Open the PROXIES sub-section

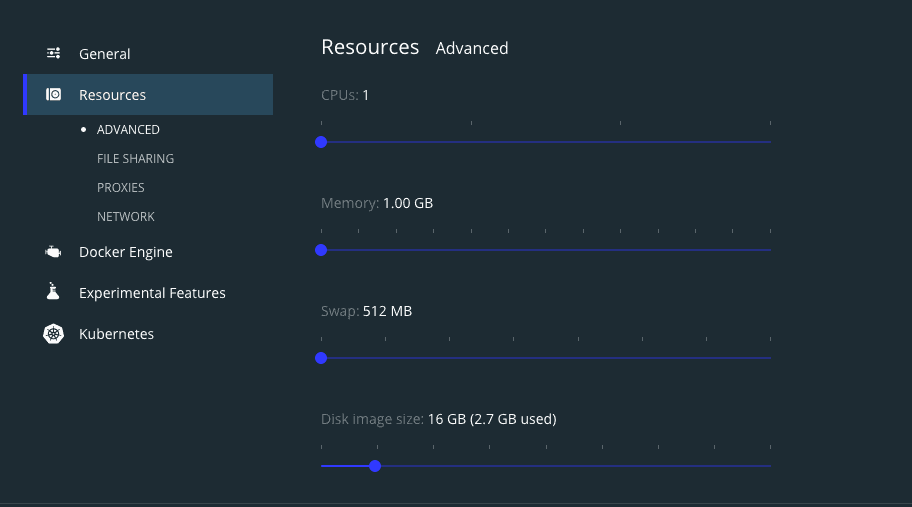click(121, 188)
